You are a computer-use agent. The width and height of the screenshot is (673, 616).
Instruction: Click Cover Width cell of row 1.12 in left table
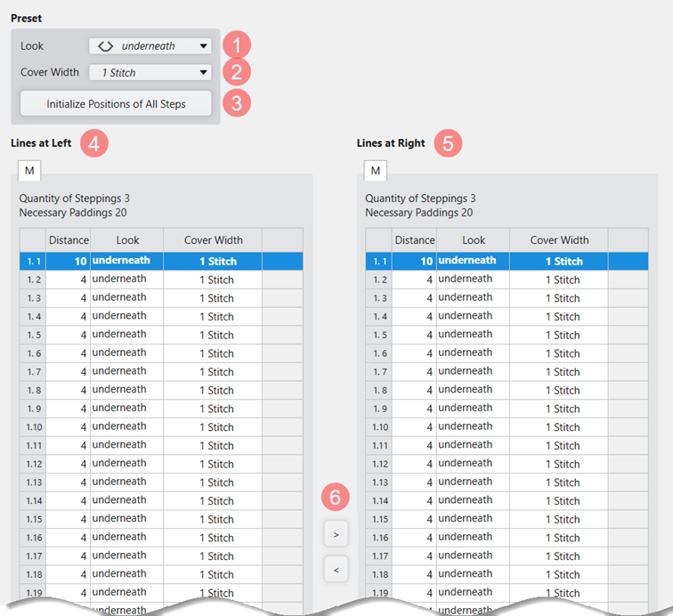[213, 464]
